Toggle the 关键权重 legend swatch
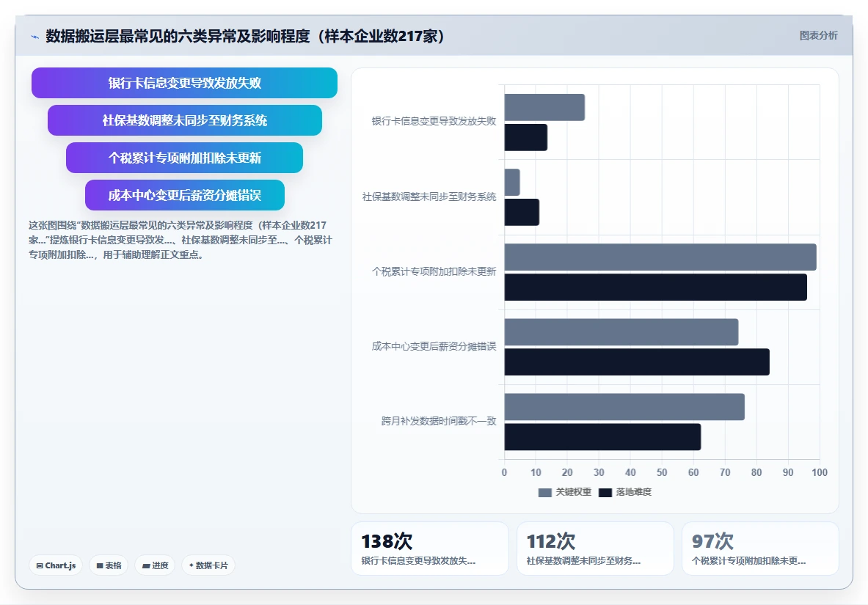 pos(544,492)
